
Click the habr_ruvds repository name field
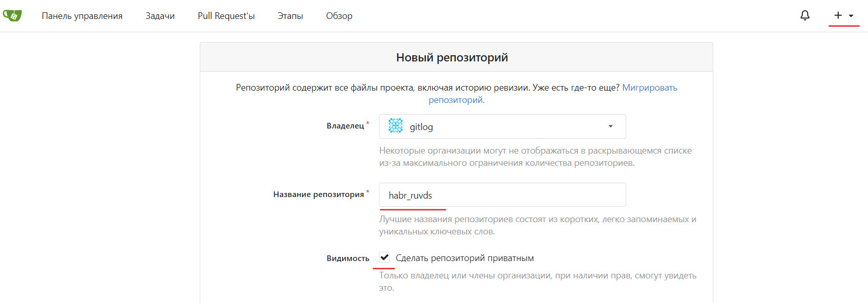tap(502, 194)
